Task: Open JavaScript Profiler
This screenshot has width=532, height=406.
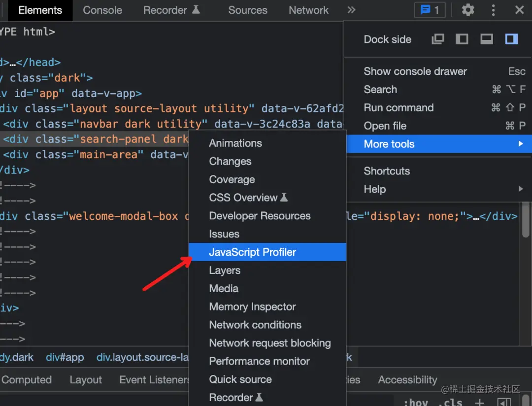Action: pos(267,252)
